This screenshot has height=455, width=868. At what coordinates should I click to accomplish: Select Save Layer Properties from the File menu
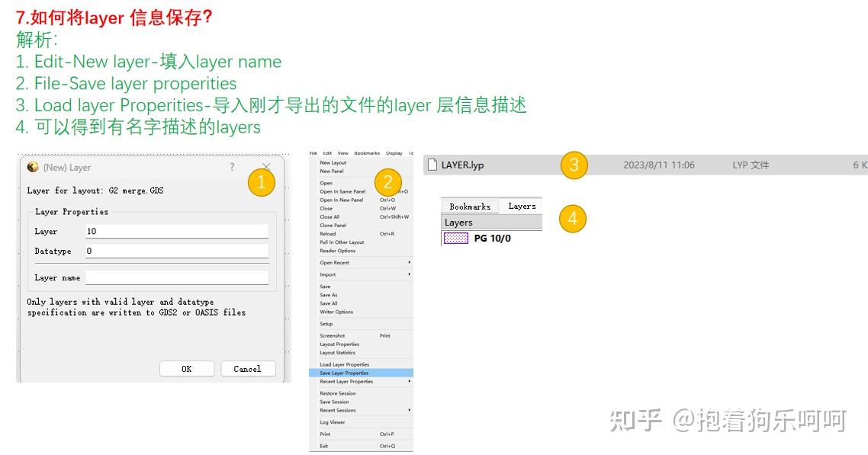pos(345,373)
